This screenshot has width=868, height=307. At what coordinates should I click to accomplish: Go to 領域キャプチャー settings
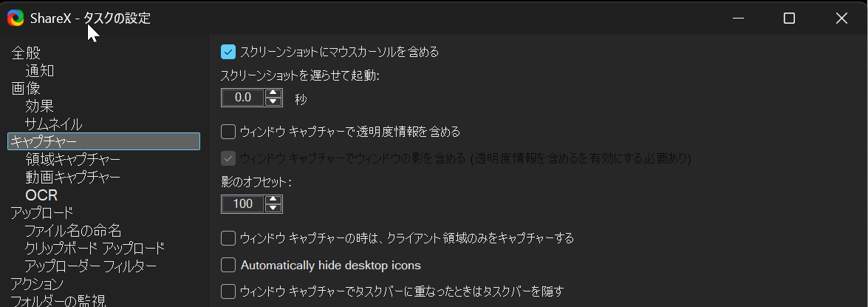72,159
